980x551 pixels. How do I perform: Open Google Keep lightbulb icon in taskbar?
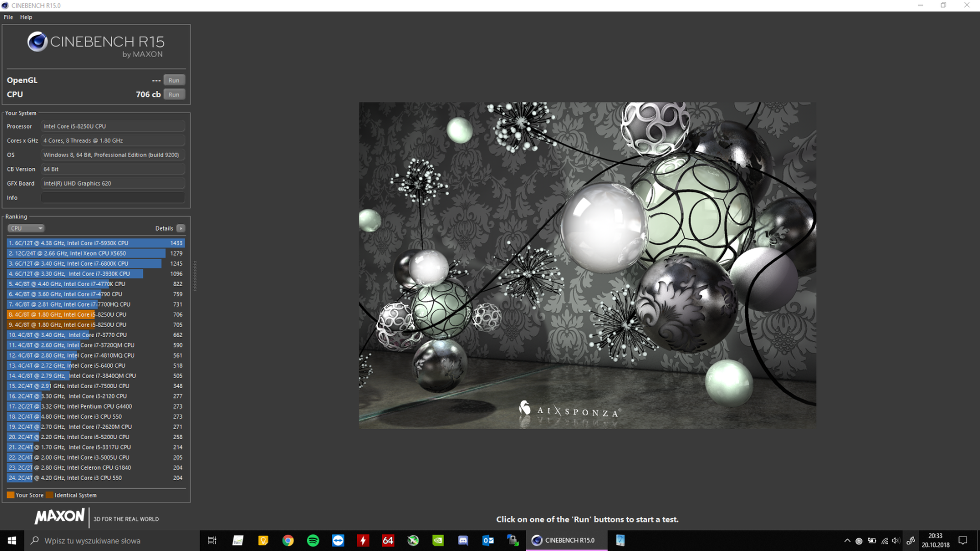click(x=263, y=540)
